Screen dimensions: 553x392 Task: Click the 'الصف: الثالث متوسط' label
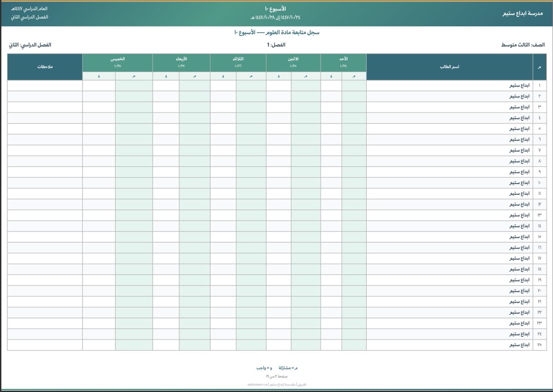coord(523,45)
